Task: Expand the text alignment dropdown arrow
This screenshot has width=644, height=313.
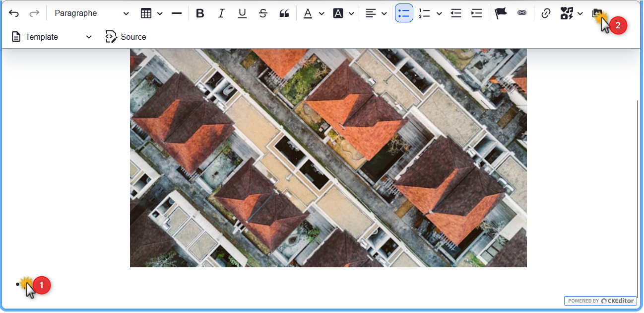Action: point(384,13)
